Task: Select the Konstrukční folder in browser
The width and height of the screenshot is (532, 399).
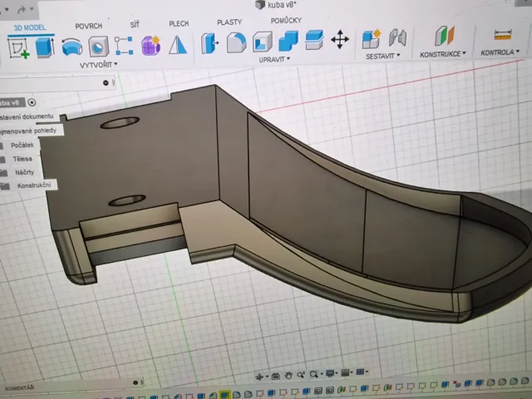Action: point(34,185)
